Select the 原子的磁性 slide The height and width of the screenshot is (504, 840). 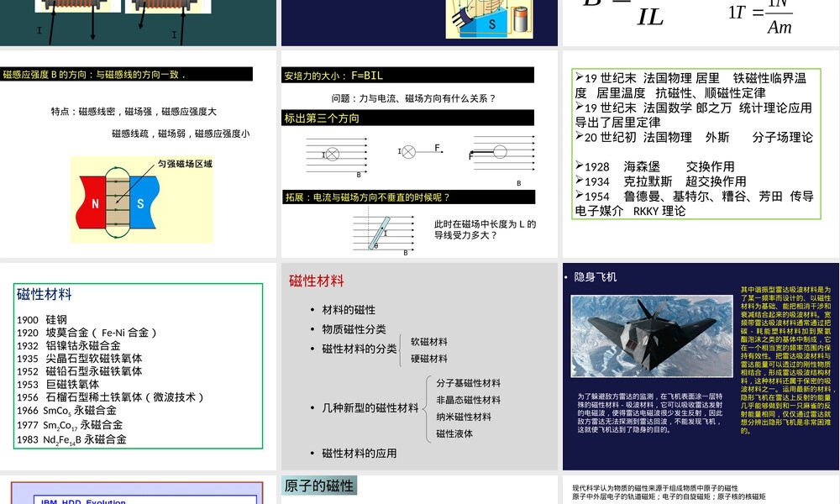click(419, 490)
